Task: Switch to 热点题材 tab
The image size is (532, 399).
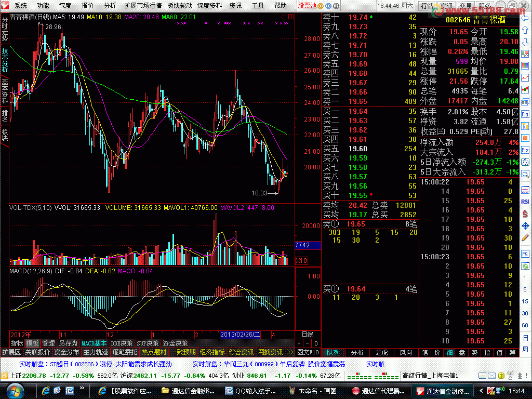Action: (154, 352)
